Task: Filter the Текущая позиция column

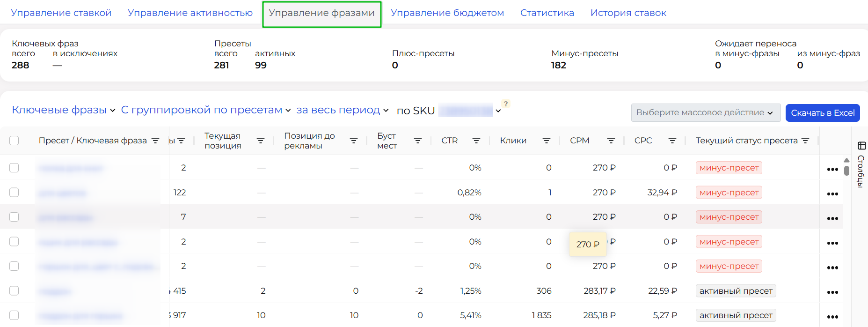Action: (x=261, y=141)
